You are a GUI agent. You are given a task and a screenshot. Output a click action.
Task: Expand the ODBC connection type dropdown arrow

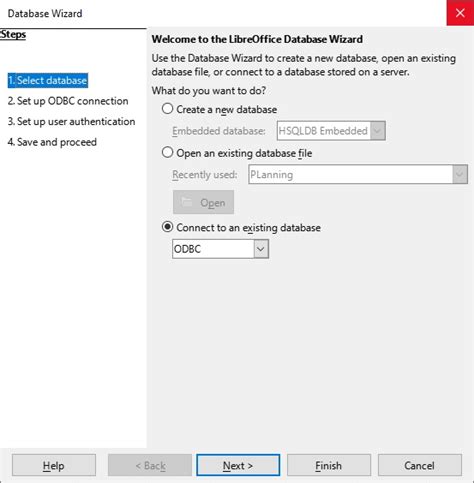point(261,249)
